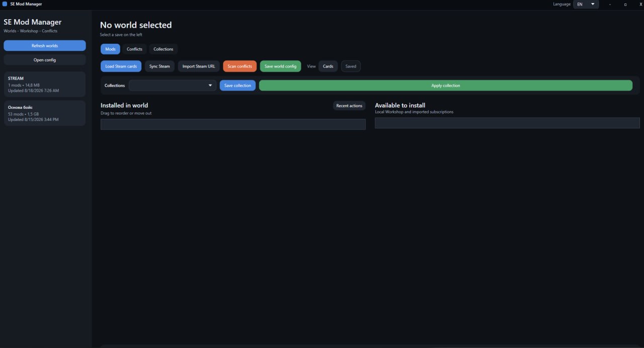
Task: Click 'Worlds - Workshop - Conflicts' subtitle
Action: (31, 31)
